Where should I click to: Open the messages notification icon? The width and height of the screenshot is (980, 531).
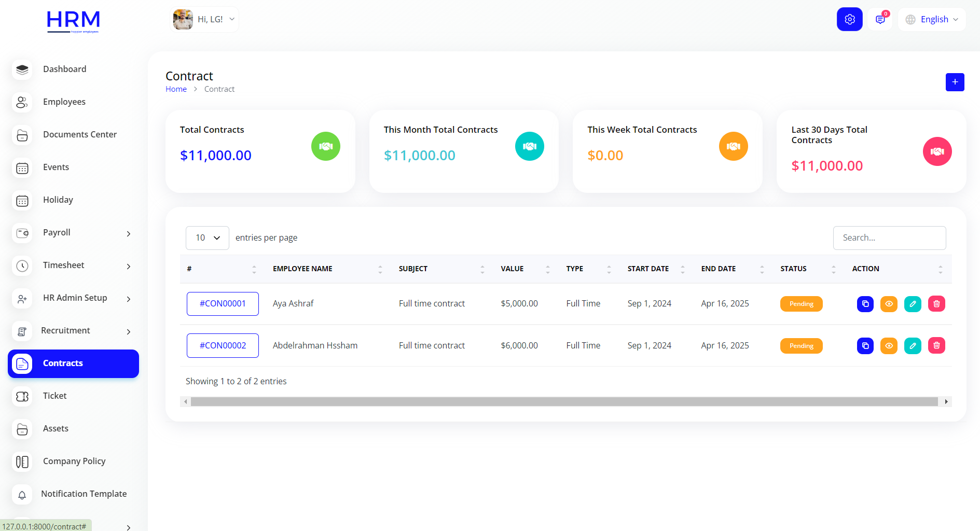click(880, 19)
